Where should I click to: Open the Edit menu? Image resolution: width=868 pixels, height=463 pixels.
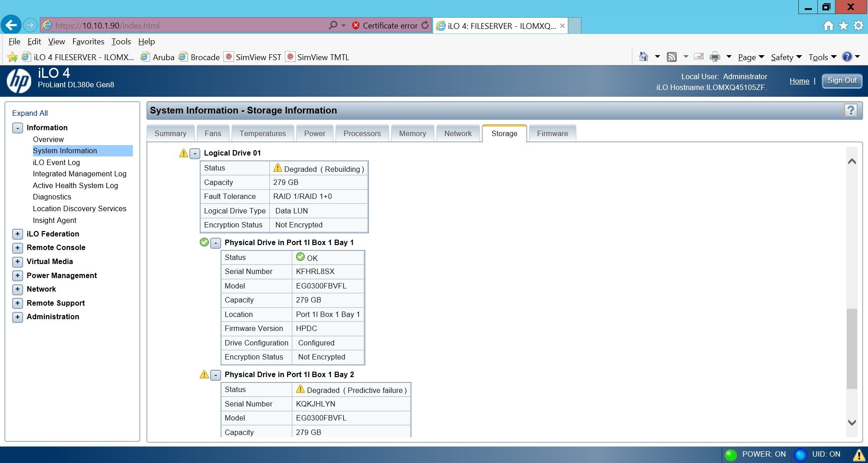click(34, 42)
